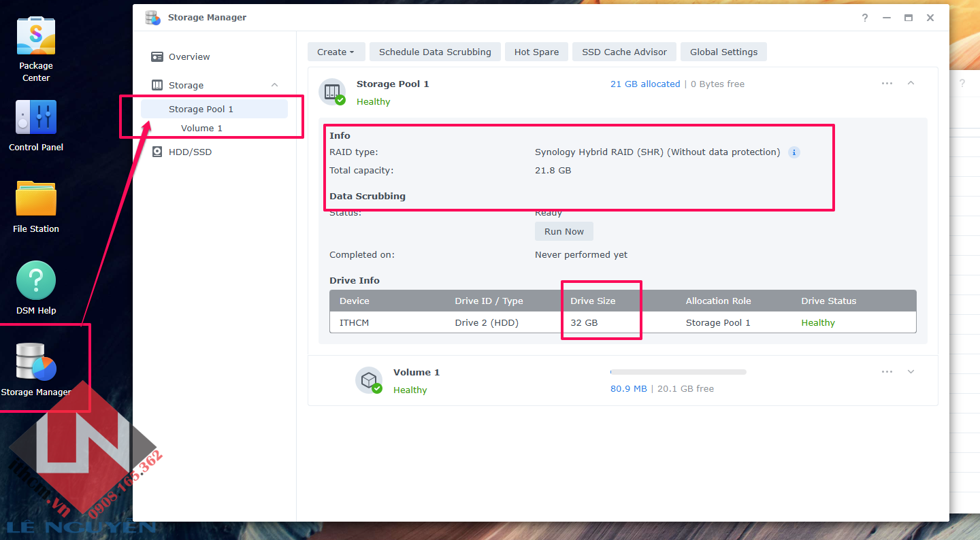Click 80.9 MB used value
Viewport: 980px width, 540px height.
tap(629, 388)
